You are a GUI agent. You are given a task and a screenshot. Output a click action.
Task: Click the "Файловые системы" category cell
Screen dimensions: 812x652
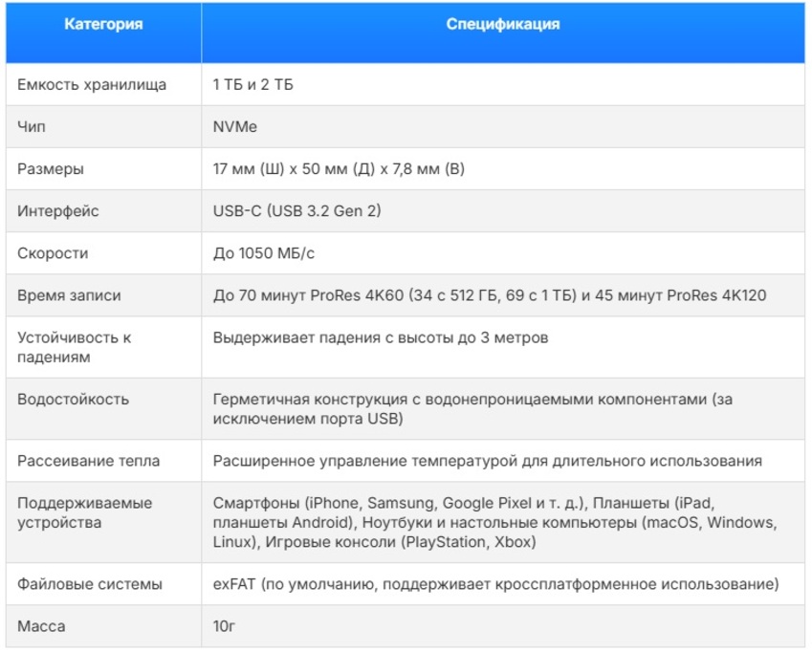pos(89,584)
